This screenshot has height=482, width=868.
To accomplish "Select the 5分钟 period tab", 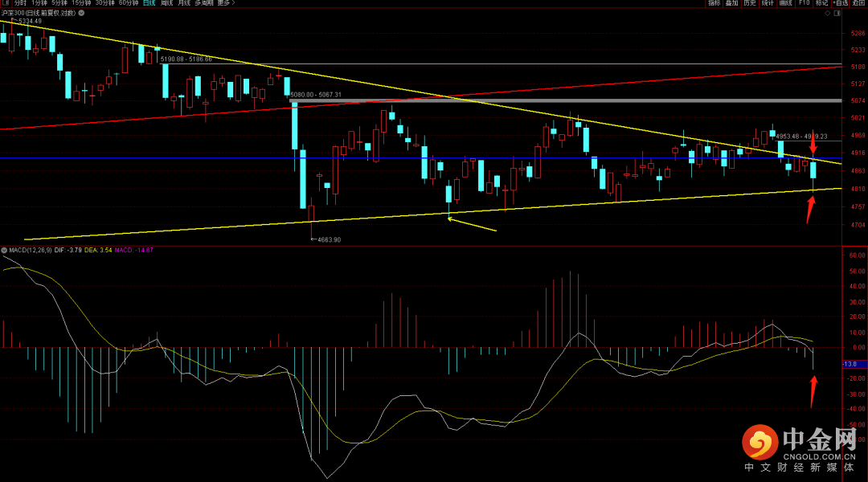I will click(59, 2).
